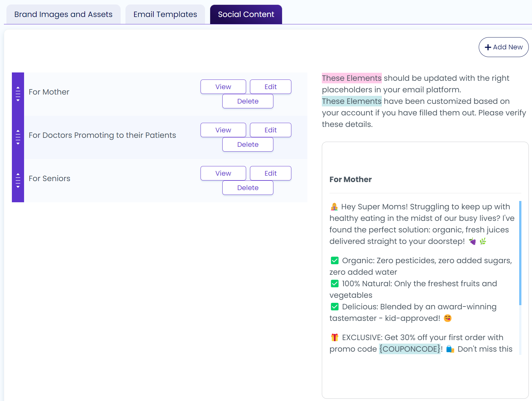Click the reorder handle for For Seniors
Viewport: 532px width, 401px height.
click(x=18, y=180)
